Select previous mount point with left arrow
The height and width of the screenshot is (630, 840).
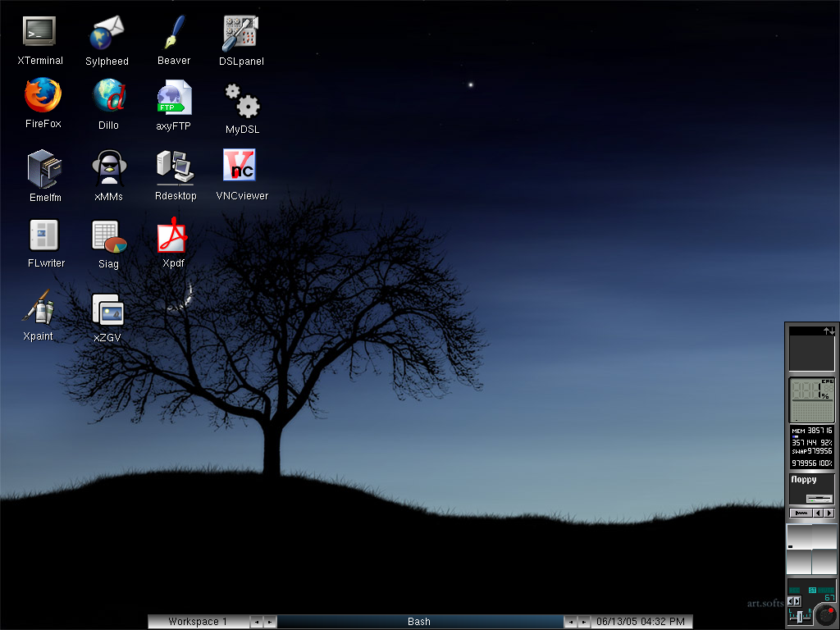tap(819, 514)
